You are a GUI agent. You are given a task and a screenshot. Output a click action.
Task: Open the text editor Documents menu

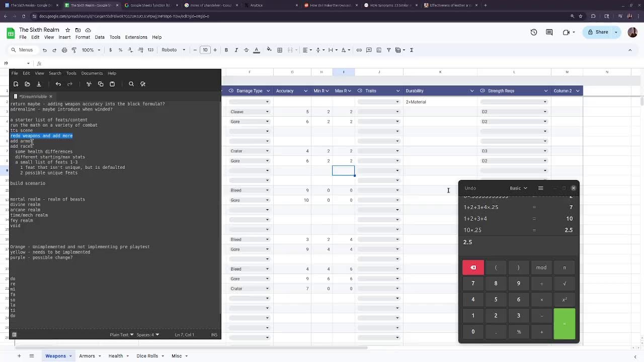click(x=92, y=73)
